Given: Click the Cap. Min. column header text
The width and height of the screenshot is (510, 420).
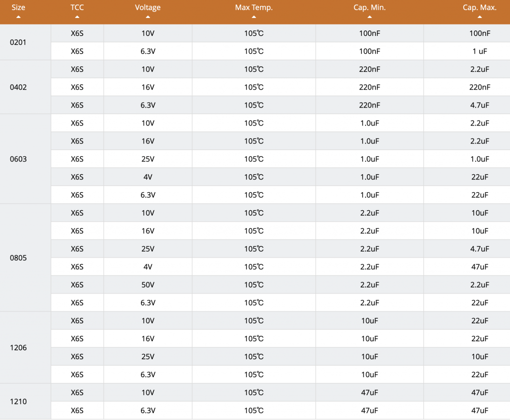Looking at the screenshot, I should [370, 7].
